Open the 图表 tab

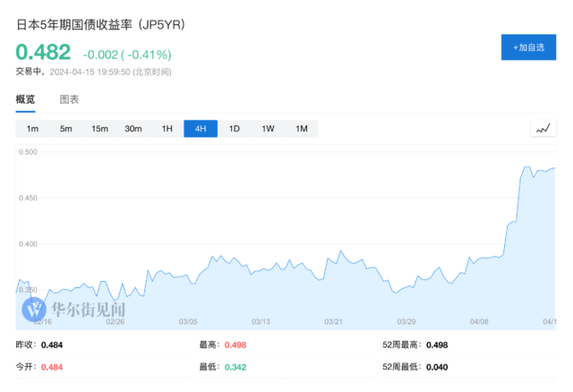click(69, 99)
